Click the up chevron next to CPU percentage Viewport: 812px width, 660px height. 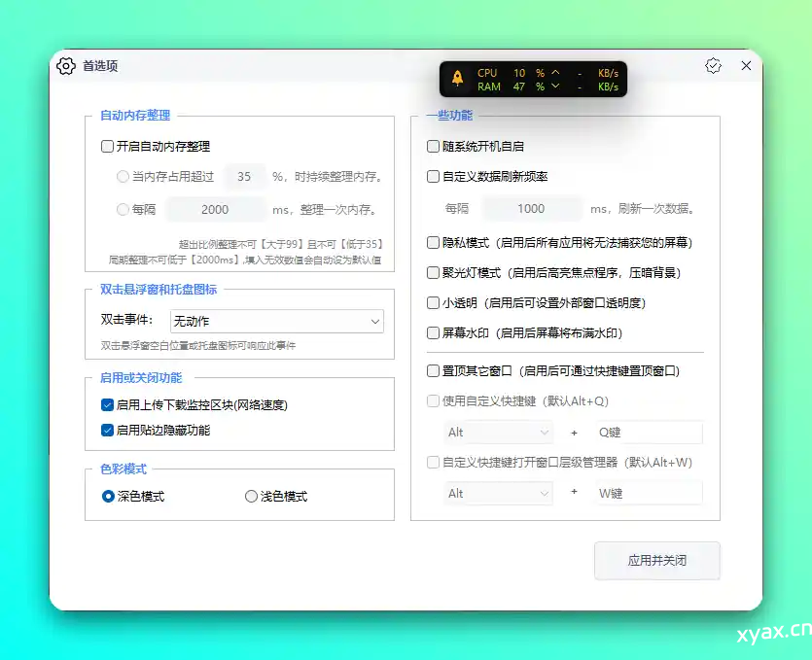[x=553, y=72]
